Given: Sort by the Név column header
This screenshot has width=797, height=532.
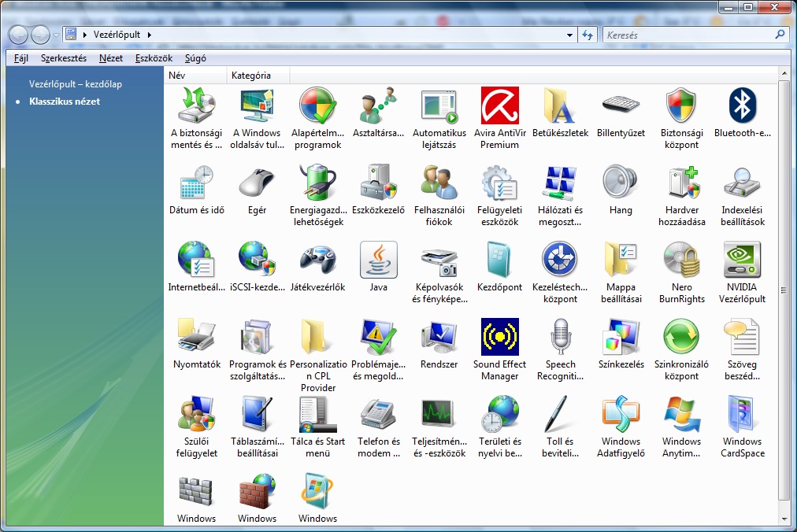Looking at the screenshot, I should pyautogui.click(x=195, y=76).
